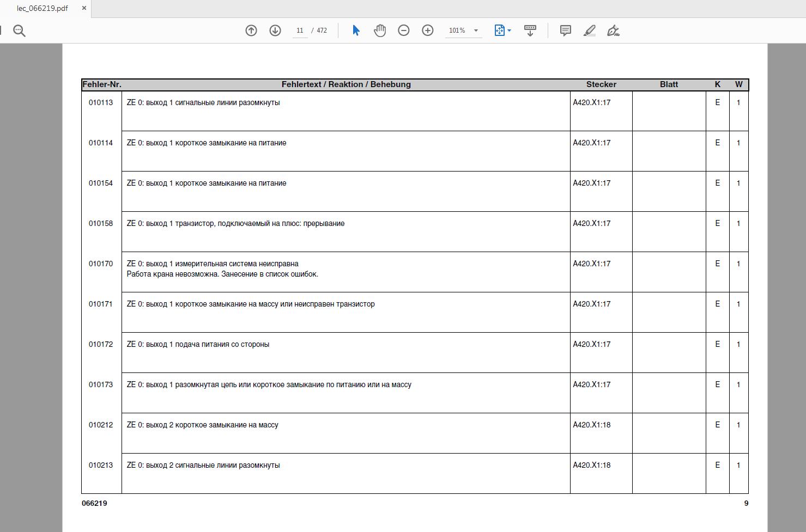Select the Hand pan tool
This screenshot has width=806, height=532.
click(x=380, y=30)
